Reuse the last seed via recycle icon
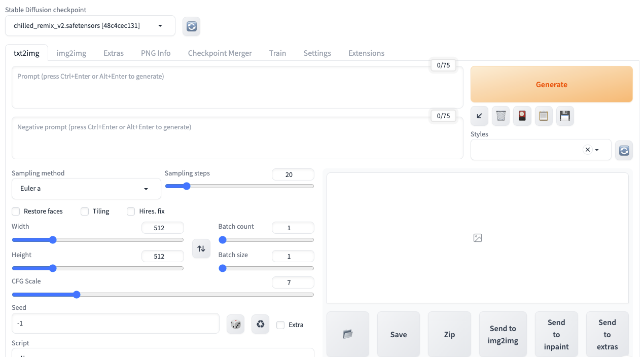The width and height of the screenshot is (644, 357). [x=260, y=324]
